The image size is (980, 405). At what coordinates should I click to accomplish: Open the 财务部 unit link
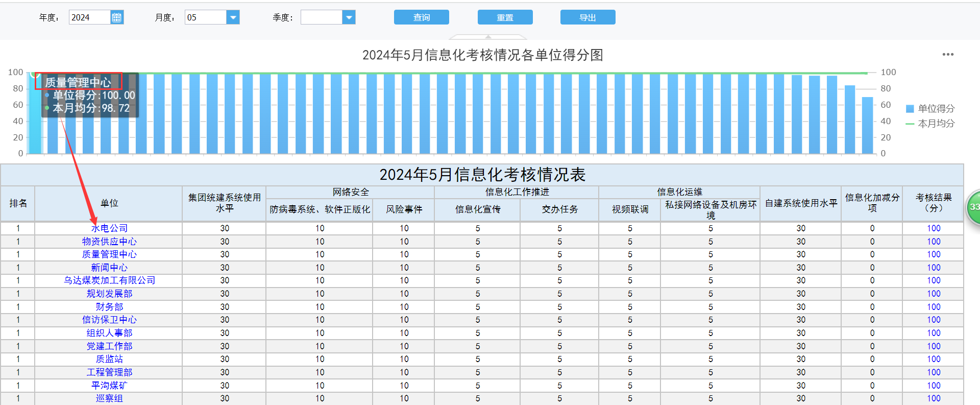[109, 307]
